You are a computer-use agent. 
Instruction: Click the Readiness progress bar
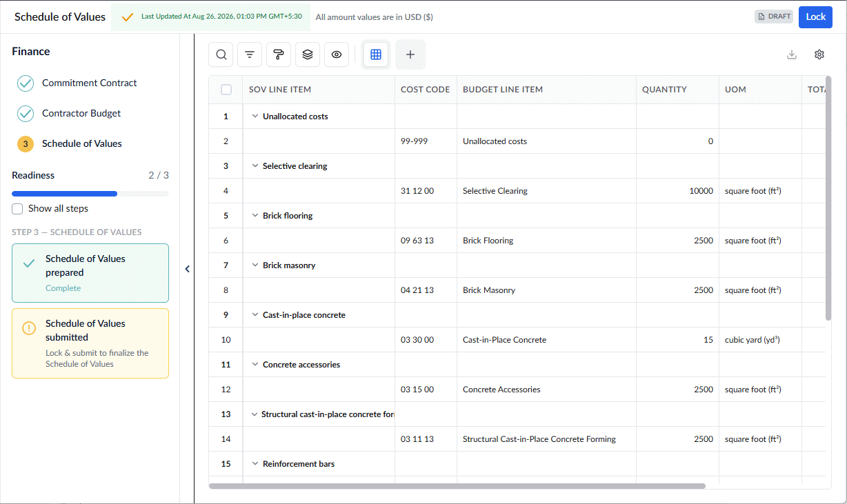[x=90, y=194]
